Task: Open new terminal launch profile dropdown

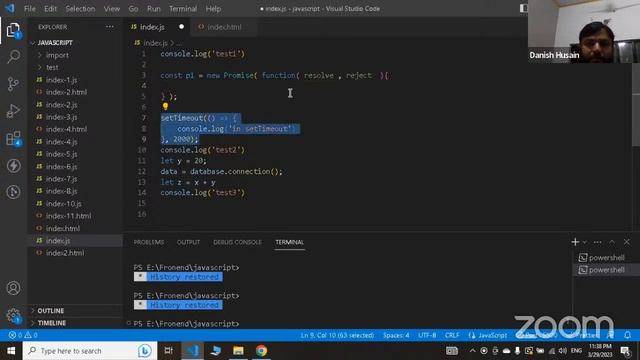Action: [584, 242]
